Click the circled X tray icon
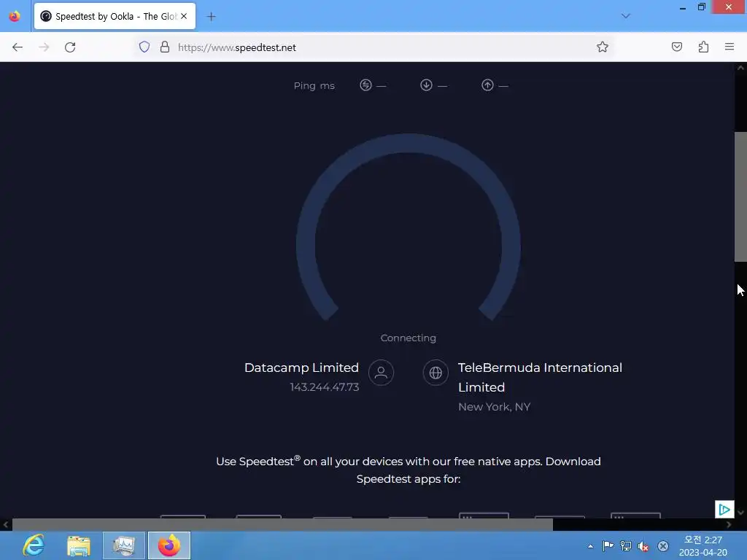This screenshot has width=747, height=560. coord(662,546)
